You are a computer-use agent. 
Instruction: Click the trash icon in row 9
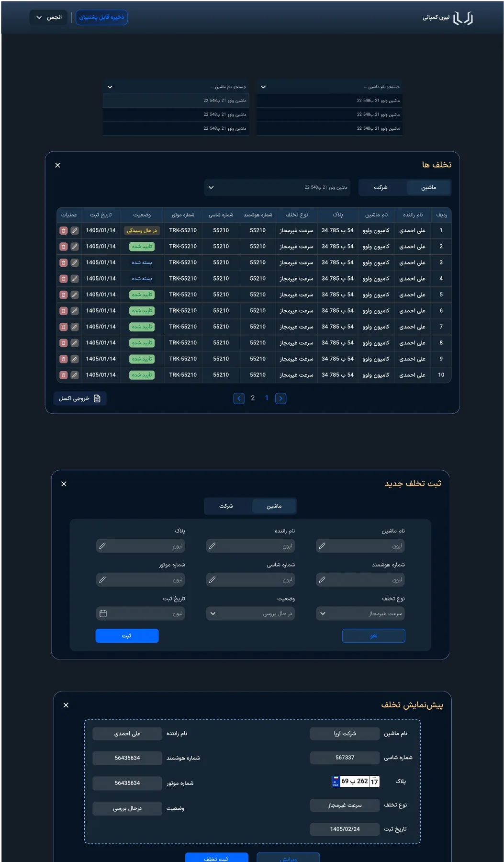63,359
